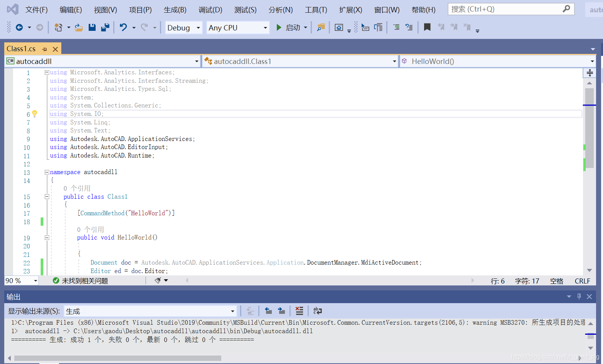Click the bookmark icon in toolbar
Screen dimensions: 603x364
pyautogui.click(x=427, y=27)
